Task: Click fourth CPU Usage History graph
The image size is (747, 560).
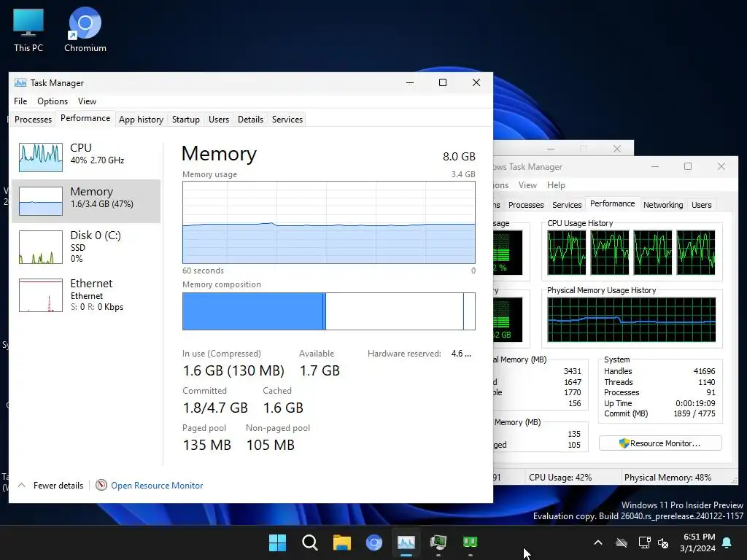Action: coord(695,252)
